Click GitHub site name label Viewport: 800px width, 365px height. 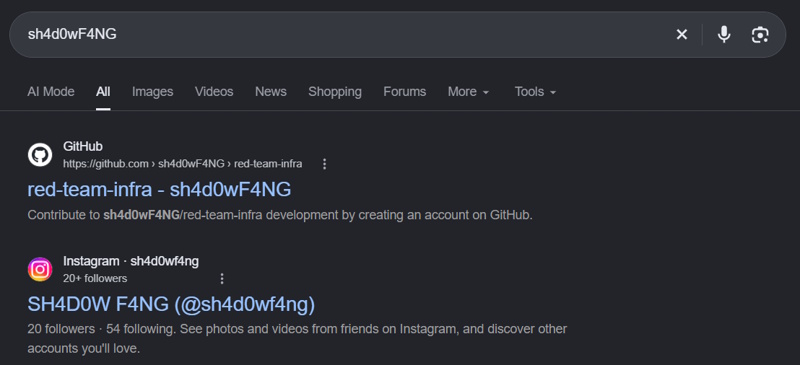[83, 147]
